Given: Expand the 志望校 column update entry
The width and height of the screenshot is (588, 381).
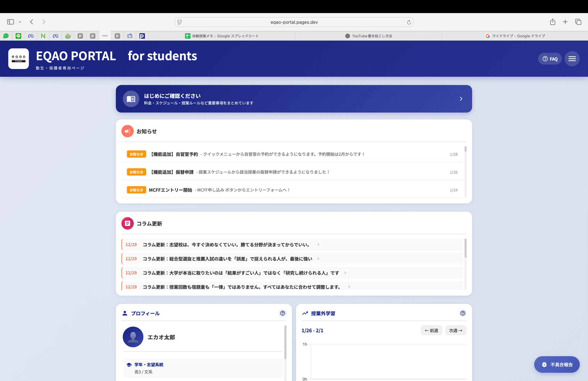Looking at the screenshot, I should pyautogui.click(x=318, y=245).
